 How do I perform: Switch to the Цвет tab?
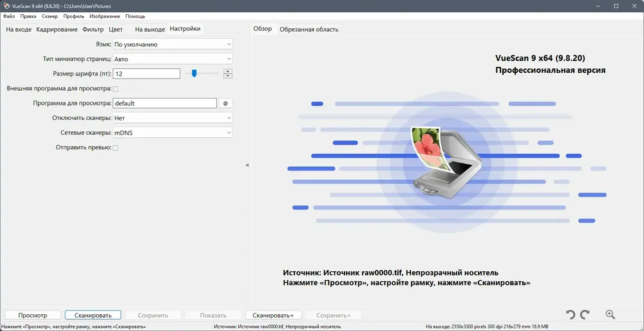tap(116, 30)
